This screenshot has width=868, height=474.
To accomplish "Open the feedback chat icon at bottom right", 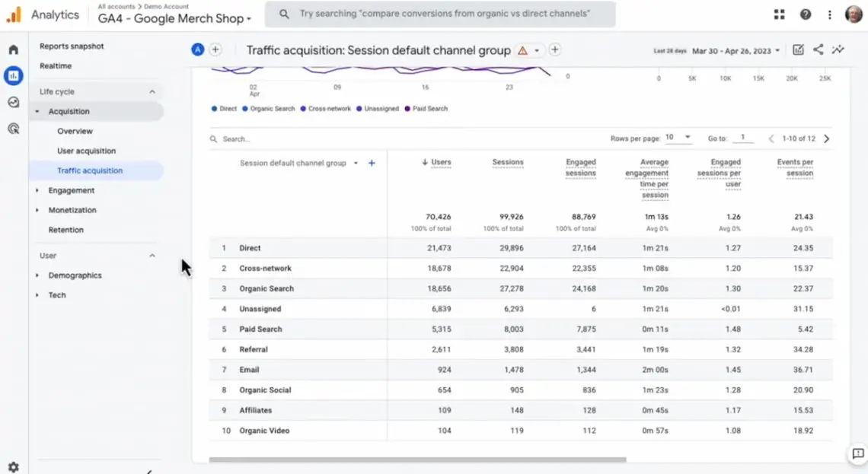I will coord(857,454).
